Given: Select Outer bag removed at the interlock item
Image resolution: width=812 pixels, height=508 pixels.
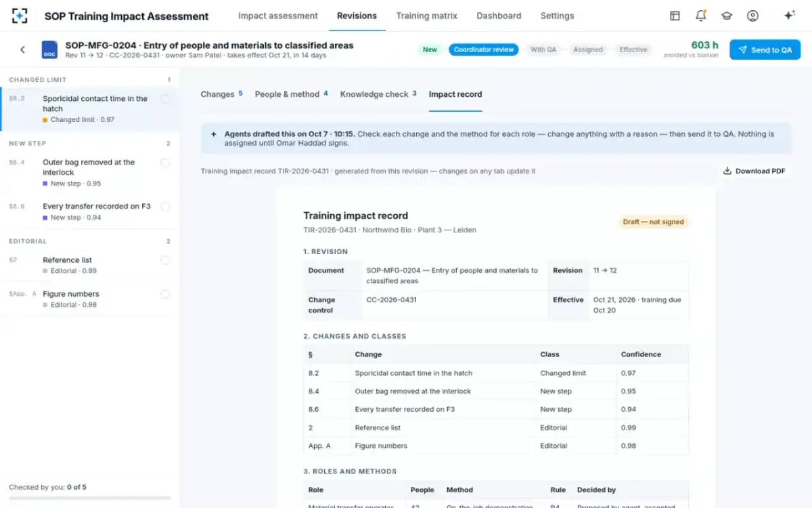Looking at the screenshot, I should (x=90, y=173).
